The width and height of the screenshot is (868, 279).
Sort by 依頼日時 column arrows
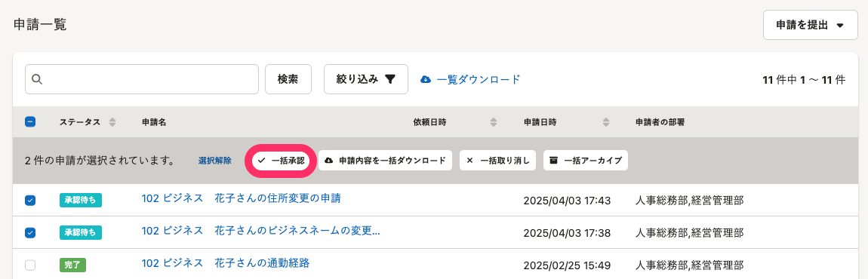coord(494,122)
